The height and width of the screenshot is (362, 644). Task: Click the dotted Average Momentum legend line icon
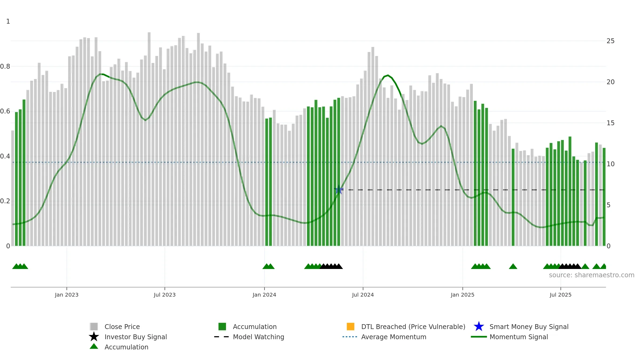[350, 337]
